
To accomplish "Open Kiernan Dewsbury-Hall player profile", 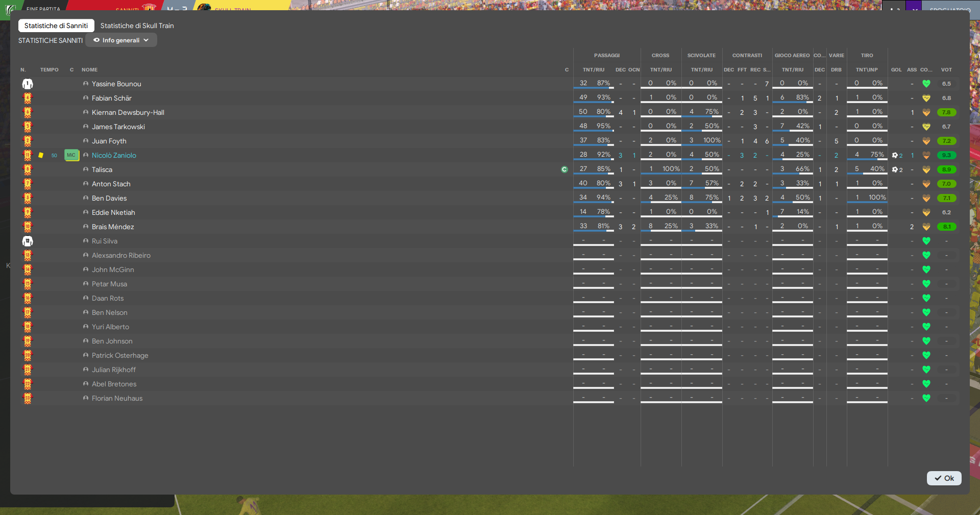I will (x=128, y=112).
